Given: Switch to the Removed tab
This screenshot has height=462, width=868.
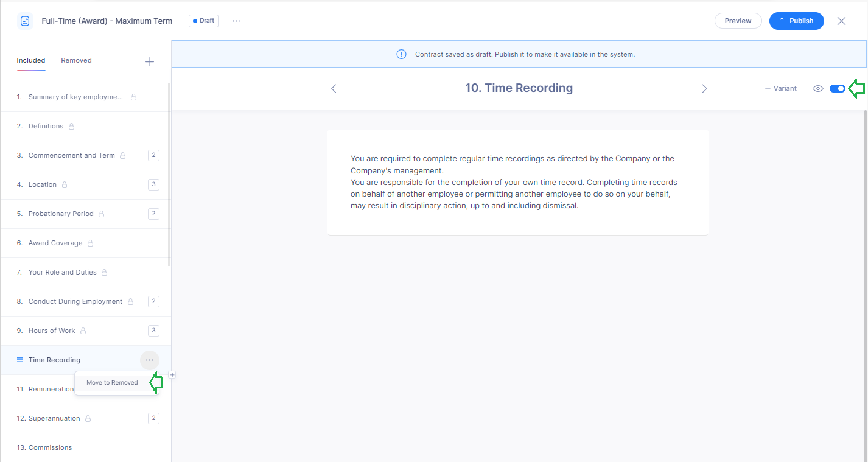Looking at the screenshot, I should coord(76,60).
